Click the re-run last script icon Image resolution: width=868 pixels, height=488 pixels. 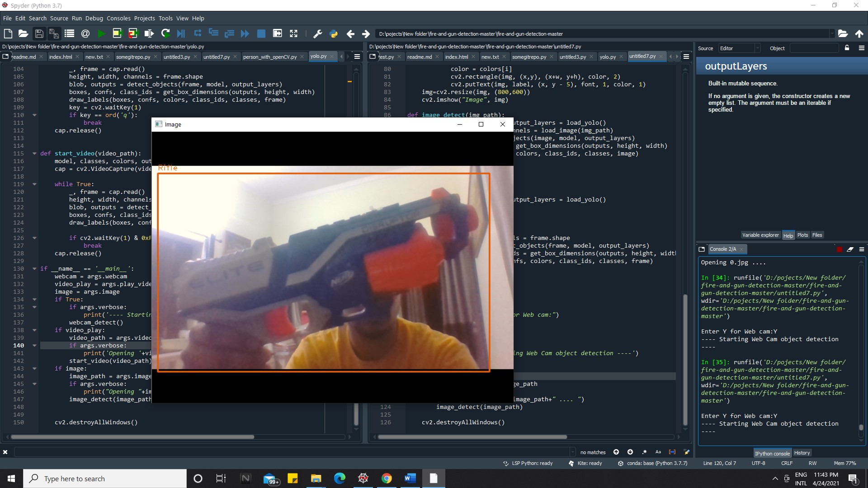coord(165,33)
